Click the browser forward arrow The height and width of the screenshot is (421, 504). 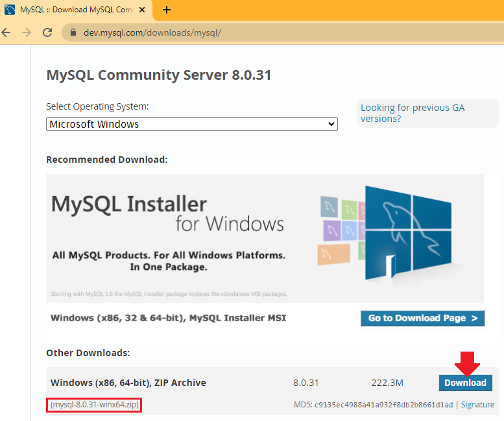[27, 32]
